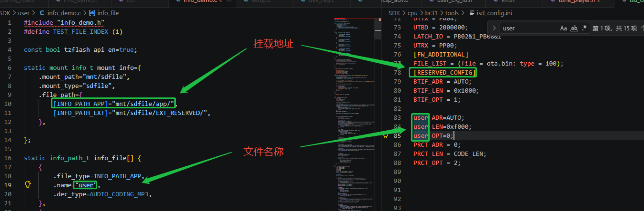
Task: Click the info_file symbol icon in breadcrumb
Action: click(x=91, y=13)
